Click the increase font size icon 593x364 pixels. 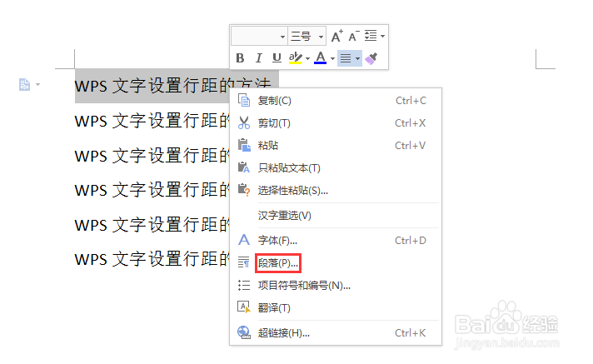tap(337, 37)
